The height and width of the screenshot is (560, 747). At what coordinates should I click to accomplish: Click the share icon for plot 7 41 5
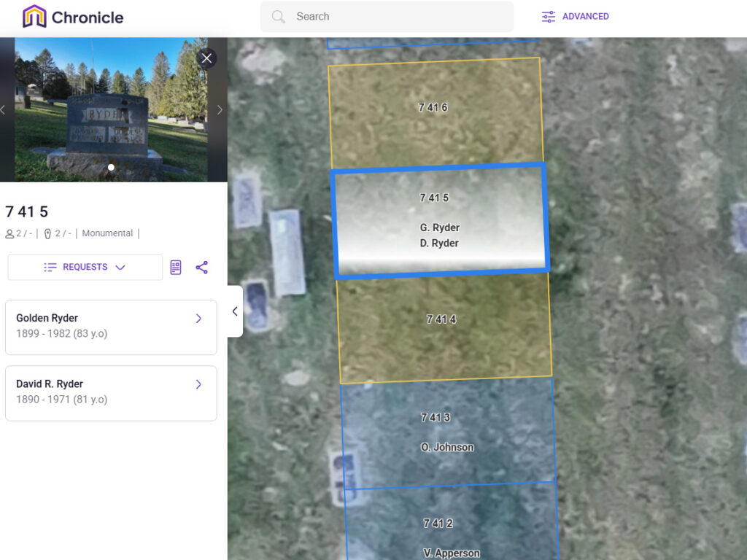tap(202, 267)
